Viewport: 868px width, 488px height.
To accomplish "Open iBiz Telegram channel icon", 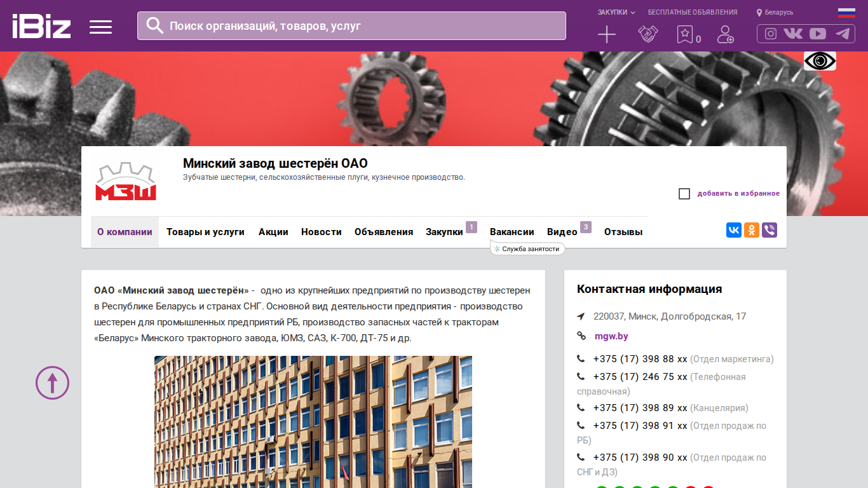I will [x=843, y=34].
